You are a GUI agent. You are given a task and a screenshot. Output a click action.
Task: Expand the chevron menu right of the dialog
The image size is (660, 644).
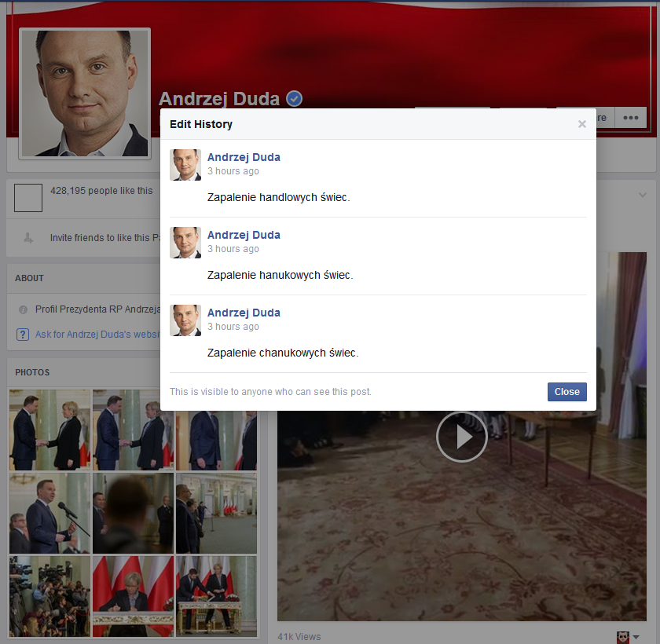(x=643, y=195)
